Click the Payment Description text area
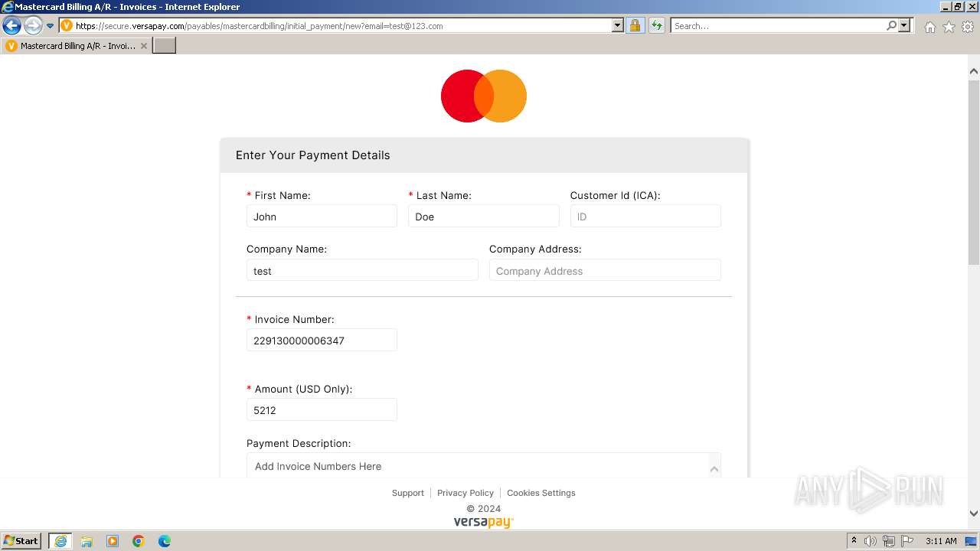980x551 pixels. click(x=484, y=466)
